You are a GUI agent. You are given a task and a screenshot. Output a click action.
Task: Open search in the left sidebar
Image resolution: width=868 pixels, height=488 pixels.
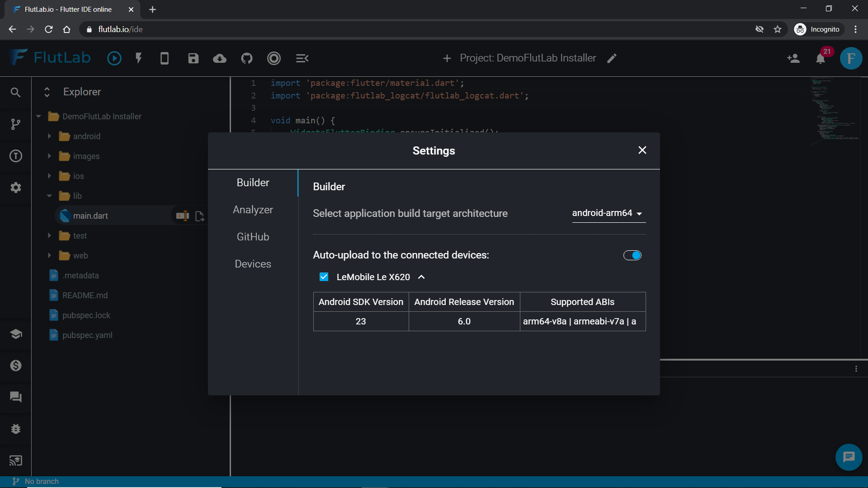[x=15, y=92]
